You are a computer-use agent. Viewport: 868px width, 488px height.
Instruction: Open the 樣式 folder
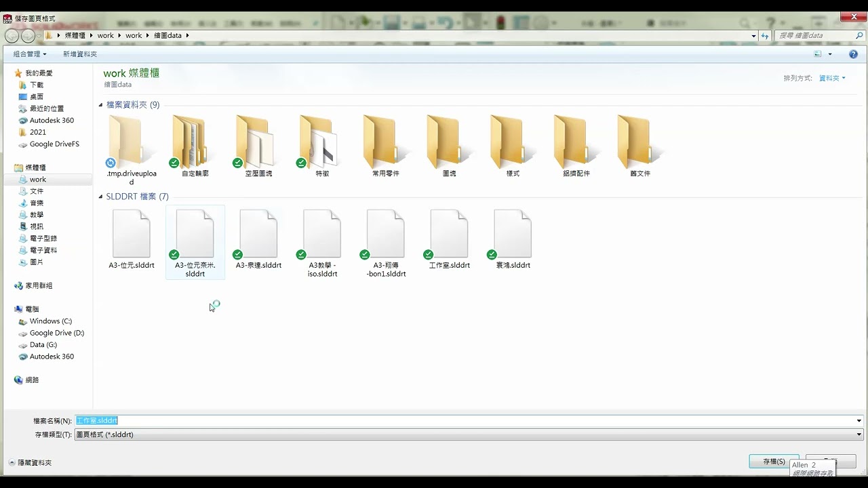coord(513,146)
